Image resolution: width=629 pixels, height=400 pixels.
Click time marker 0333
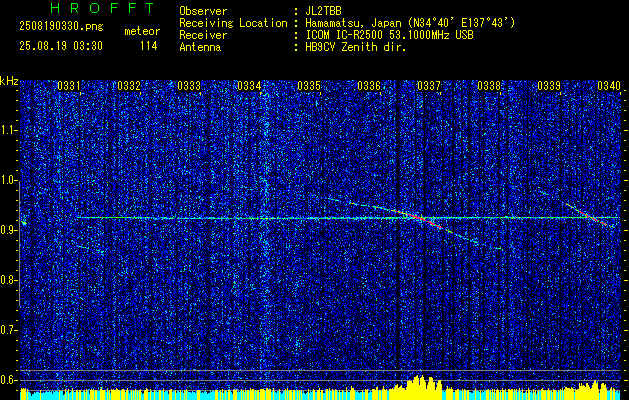(189, 86)
